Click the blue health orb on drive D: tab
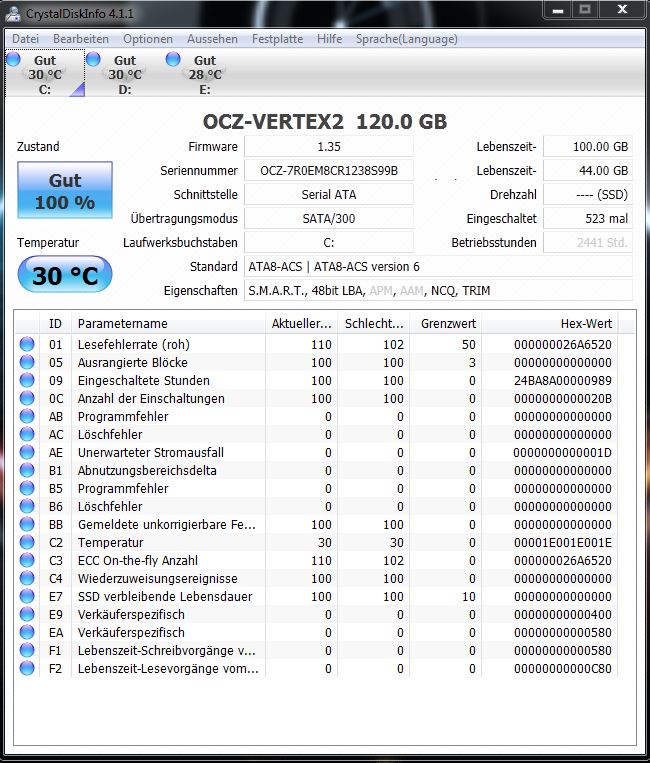 click(x=93, y=59)
